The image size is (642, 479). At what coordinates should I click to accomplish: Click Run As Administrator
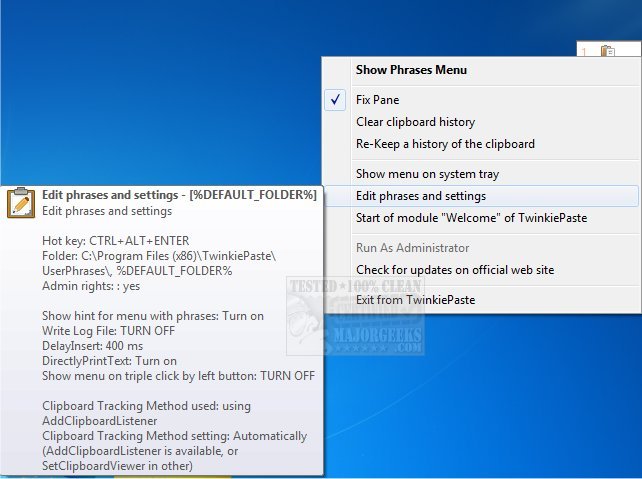point(412,248)
